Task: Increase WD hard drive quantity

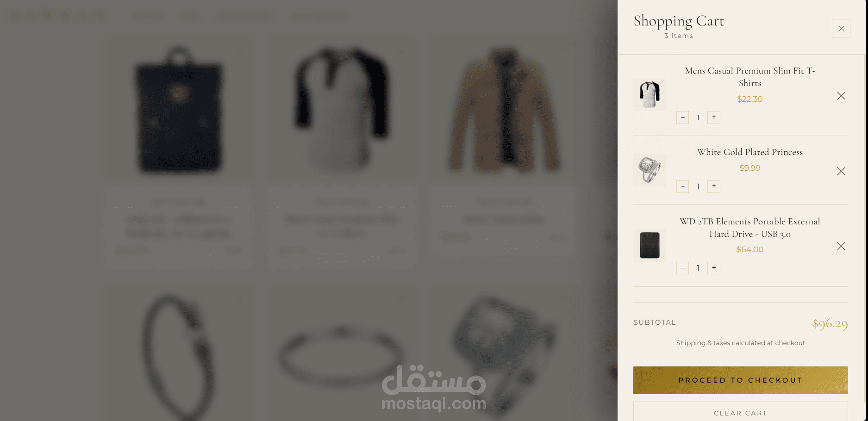Action: coord(714,268)
